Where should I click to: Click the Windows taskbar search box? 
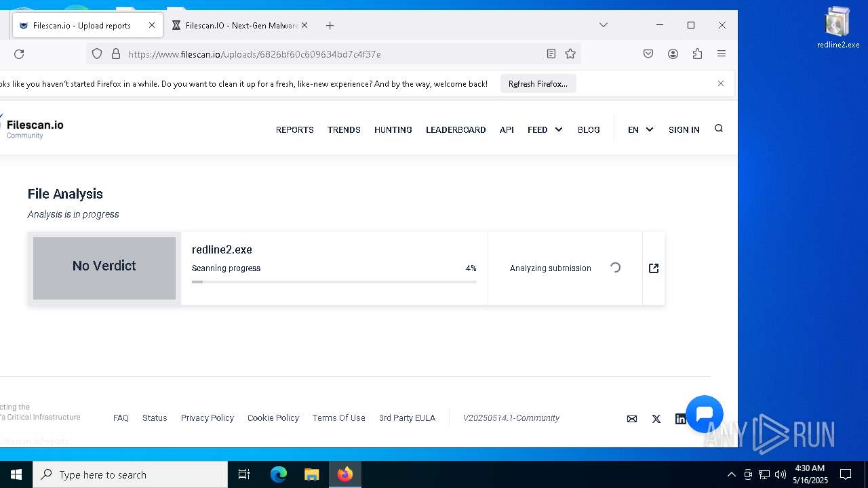(x=130, y=474)
